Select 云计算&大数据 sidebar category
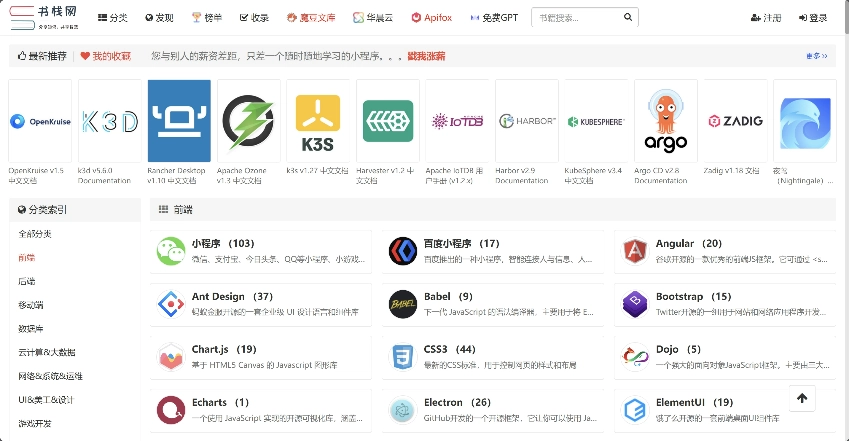 pyautogui.click(x=47, y=352)
